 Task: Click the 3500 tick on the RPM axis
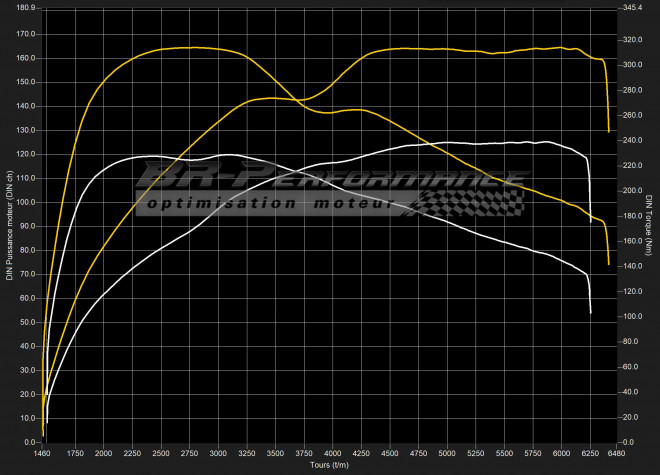(275, 453)
